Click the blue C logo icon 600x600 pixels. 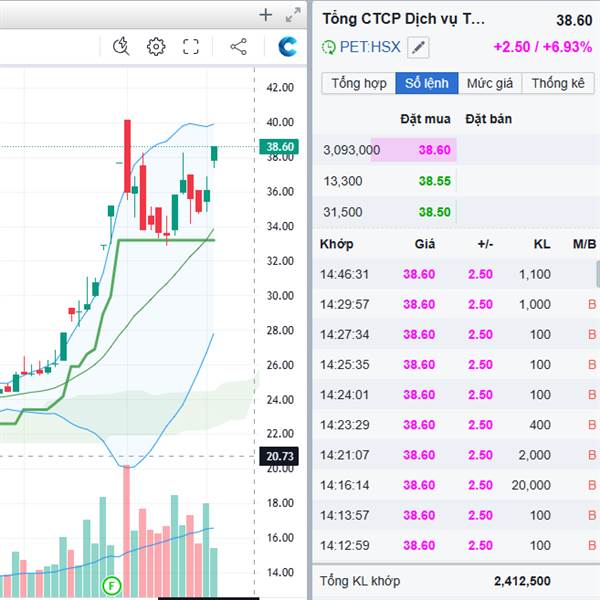tap(287, 47)
